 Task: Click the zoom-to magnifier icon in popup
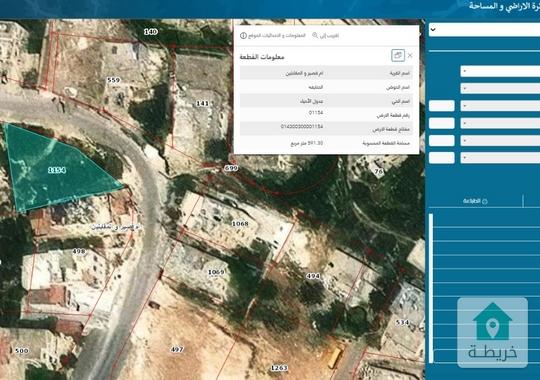click(315, 35)
